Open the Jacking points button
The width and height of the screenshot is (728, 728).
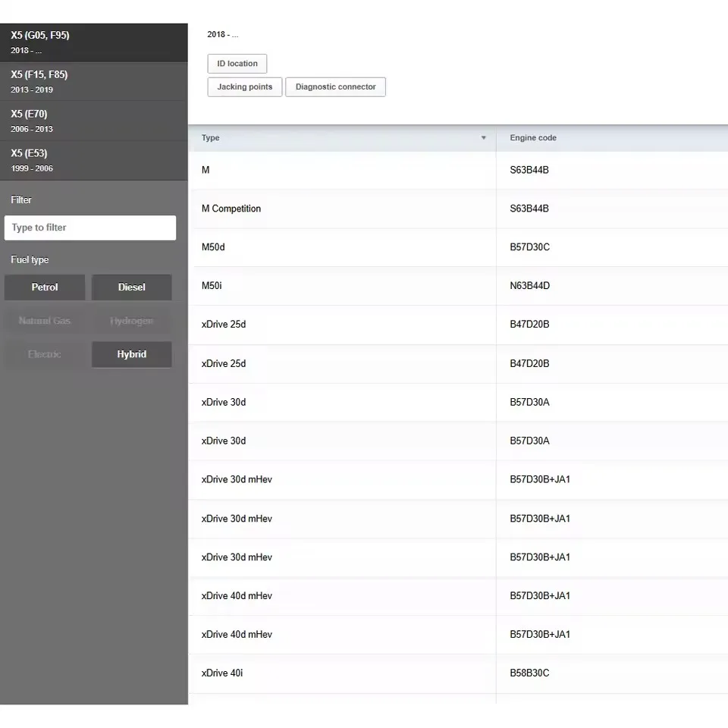coord(245,86)
